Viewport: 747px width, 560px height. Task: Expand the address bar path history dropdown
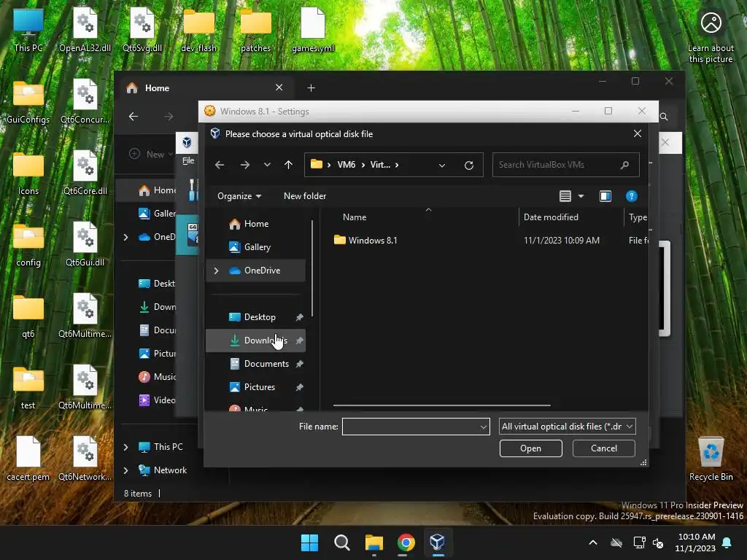point(442,166)
